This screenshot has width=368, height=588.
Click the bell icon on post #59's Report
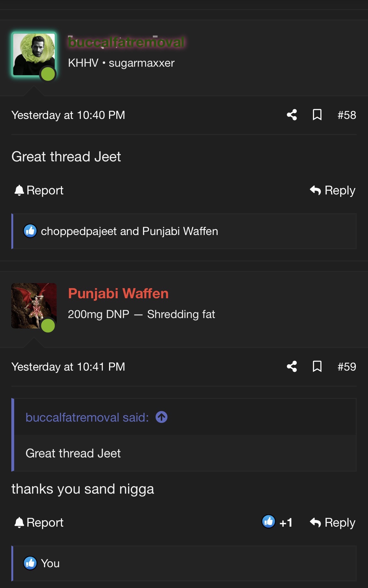(x=19, y=523)
